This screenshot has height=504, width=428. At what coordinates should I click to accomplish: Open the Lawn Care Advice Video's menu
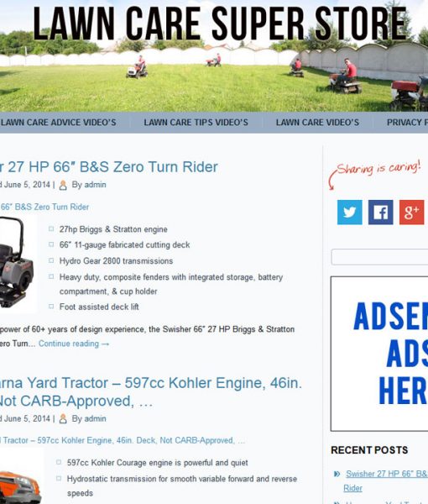point(58,123)
